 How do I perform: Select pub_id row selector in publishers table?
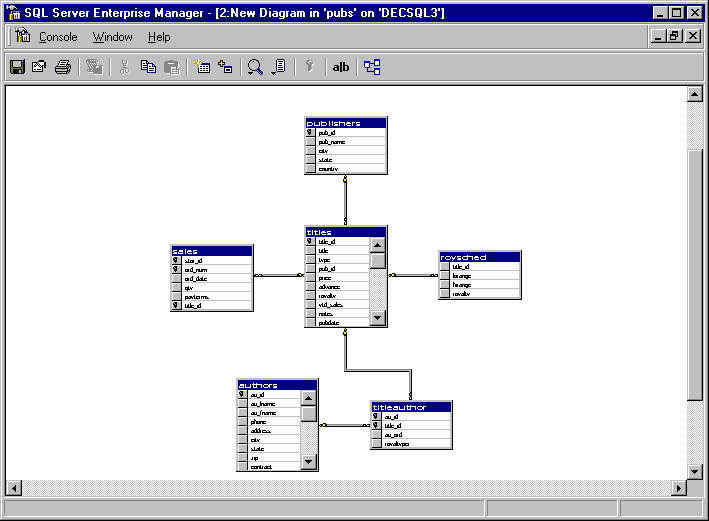click(310, 133)
